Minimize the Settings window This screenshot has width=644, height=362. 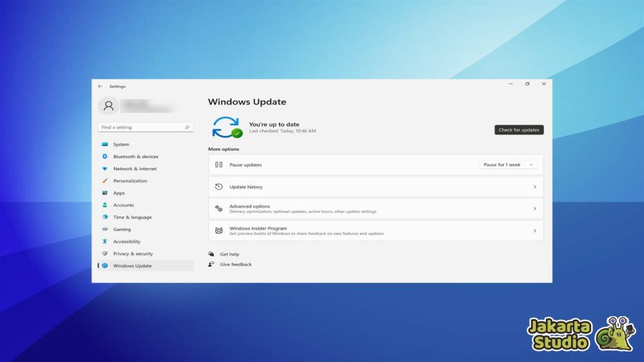[511, 84]
